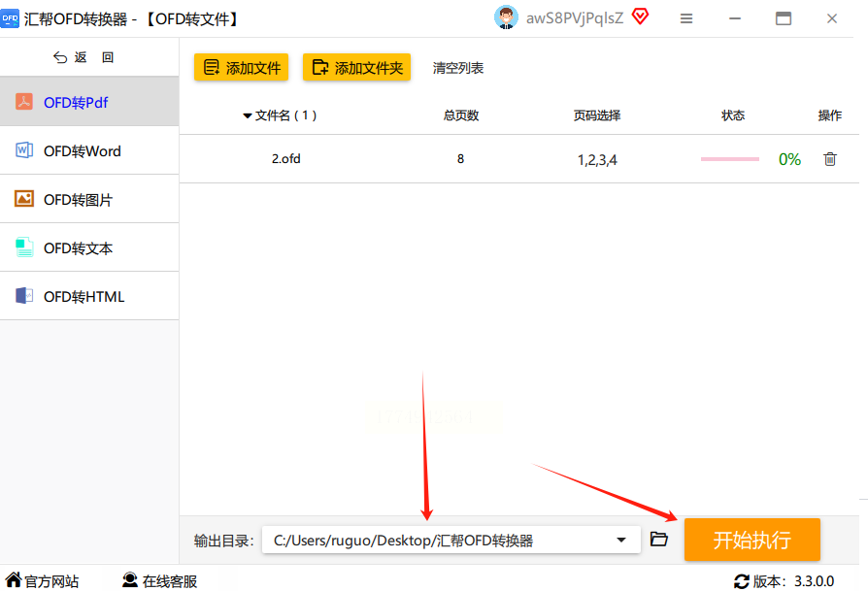The height and width of the screenshot is (591, 868).
Task: Click the output directory path field
Action: (451, 541)
